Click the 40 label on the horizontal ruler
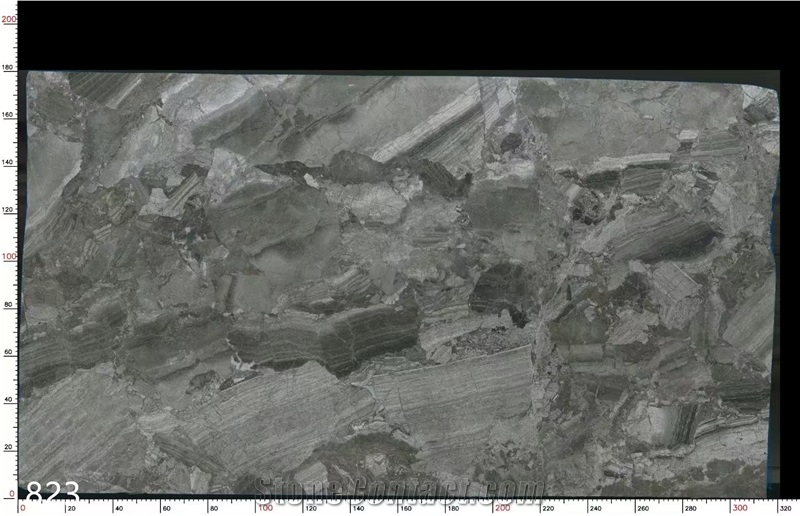The height and width of the screenshot is (516, 800). click(x=119, y=509)
